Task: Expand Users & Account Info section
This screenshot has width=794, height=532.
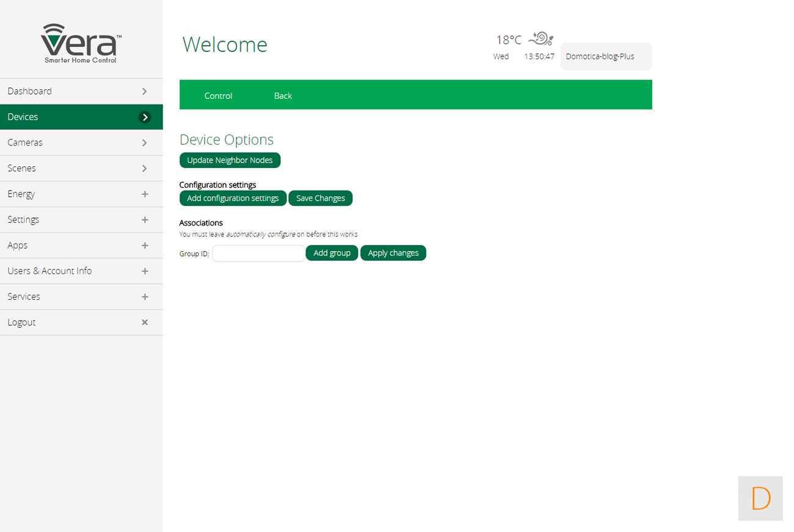Action: click(x=145, y=271)
